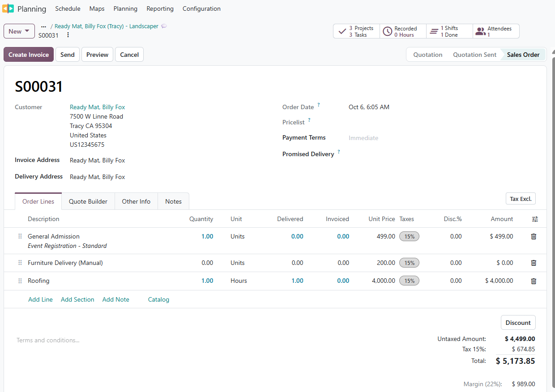Expand the collapsed breadcrumb ellipsis
This screenshot has height=392, width=555.
[x=43, y=26]
